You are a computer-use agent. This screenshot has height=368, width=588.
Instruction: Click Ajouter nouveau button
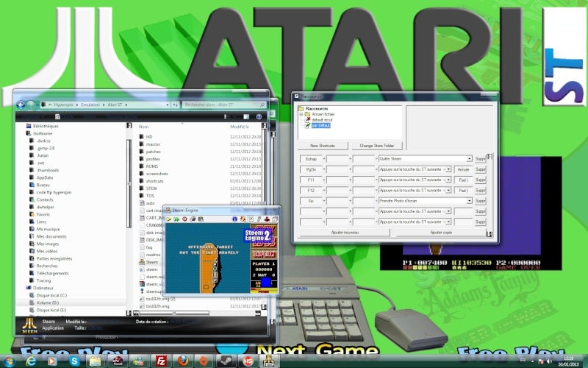pos(345,233)
